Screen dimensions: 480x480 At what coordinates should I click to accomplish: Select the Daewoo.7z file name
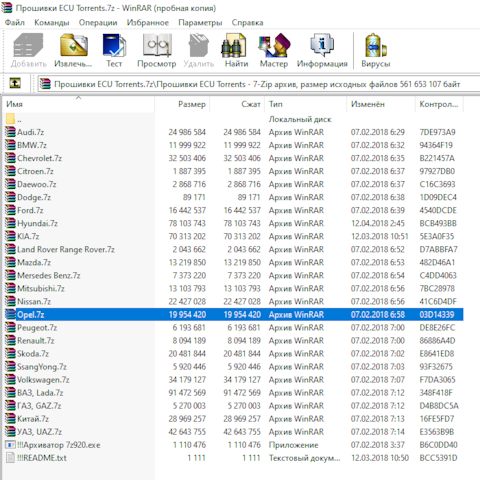[37, 184]
